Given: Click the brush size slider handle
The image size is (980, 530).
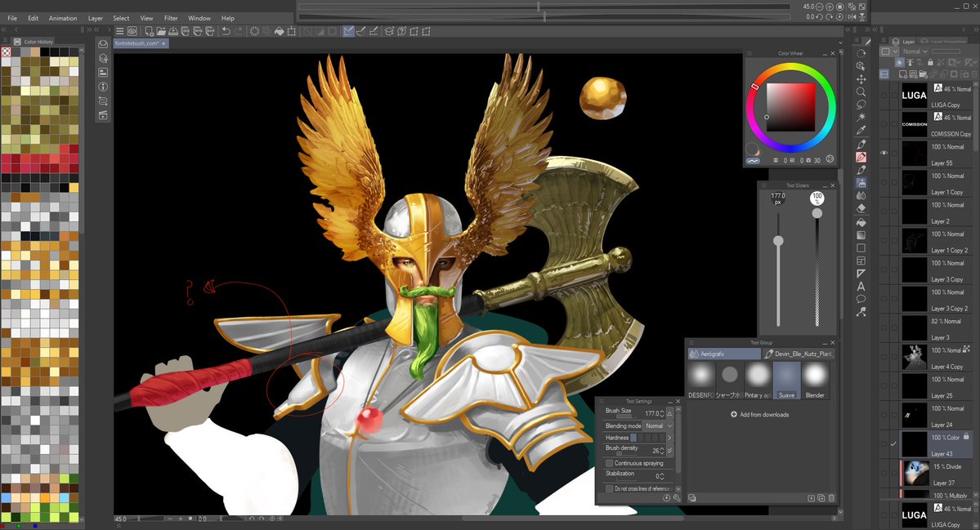Looking at the screenshot, I should click(778, 241).
